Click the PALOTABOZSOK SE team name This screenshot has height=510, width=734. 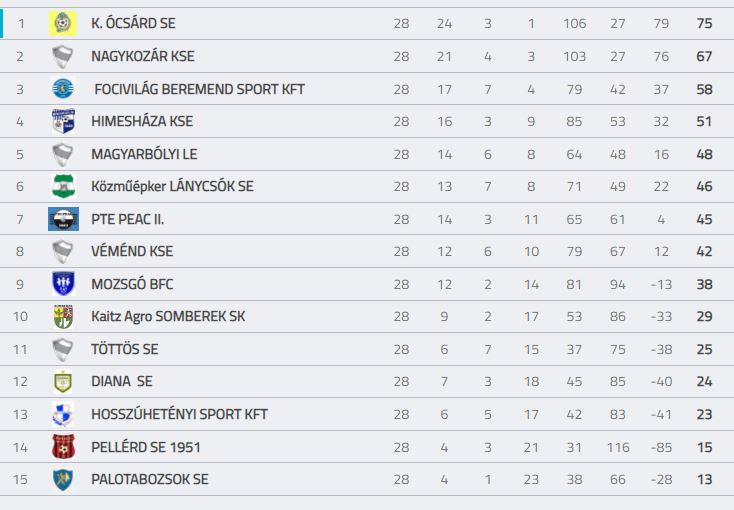click(150, 480)
